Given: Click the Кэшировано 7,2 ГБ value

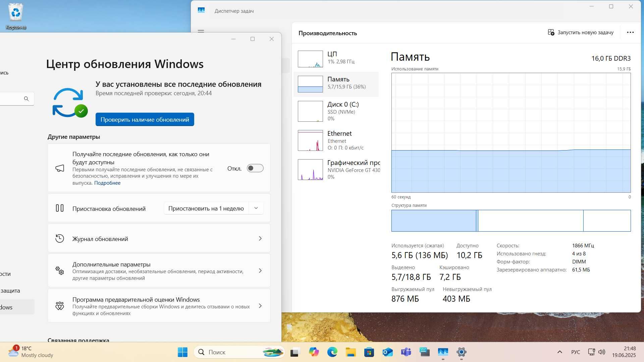Looking at the screenshot, I should [450, 277].
